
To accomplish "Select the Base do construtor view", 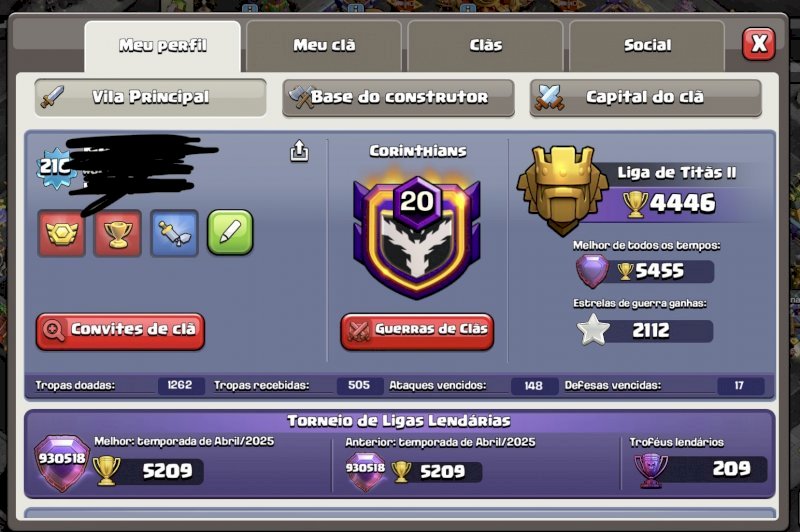I will (398, 97).
